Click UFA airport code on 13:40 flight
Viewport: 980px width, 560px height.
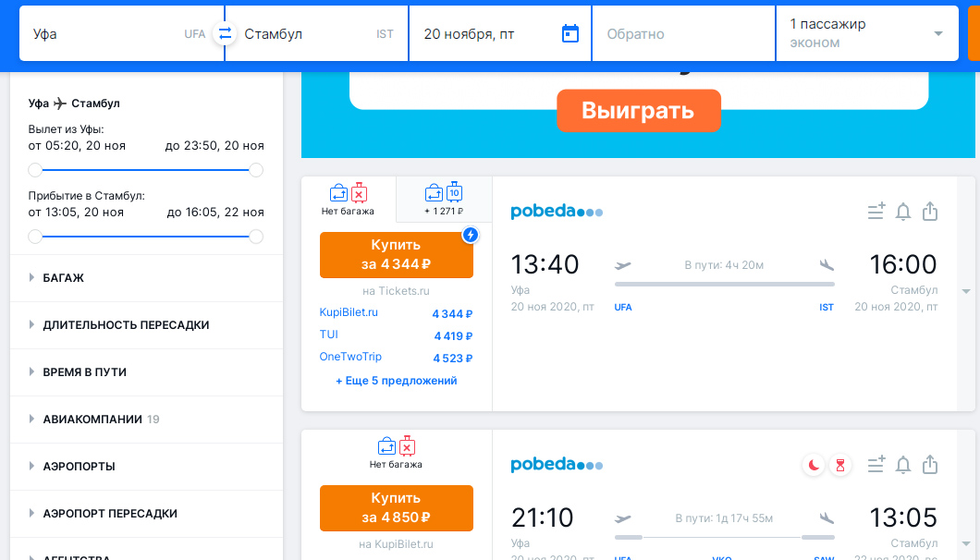click(623, 308)
